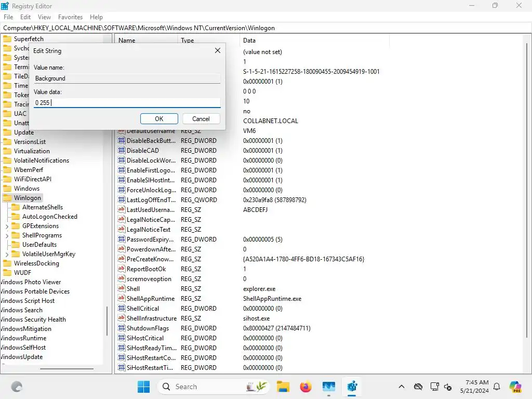Click the tree pane horizontal scrollbar
This screenshot has width=532, height=399.
tap(67, 369)
